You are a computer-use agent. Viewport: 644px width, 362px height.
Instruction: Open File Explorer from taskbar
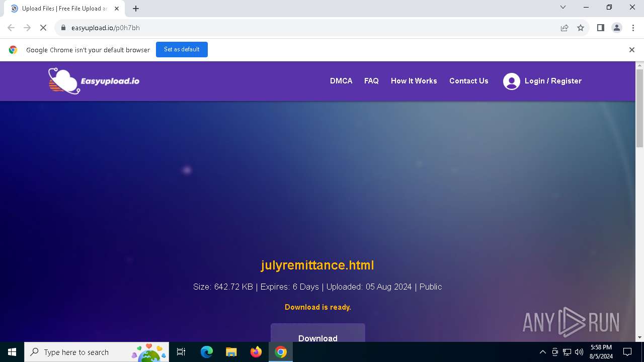(x=231, y=352)
